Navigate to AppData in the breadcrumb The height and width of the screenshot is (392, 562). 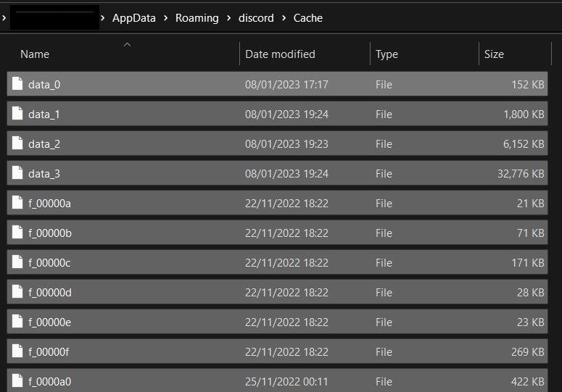[x=134, y=18]
